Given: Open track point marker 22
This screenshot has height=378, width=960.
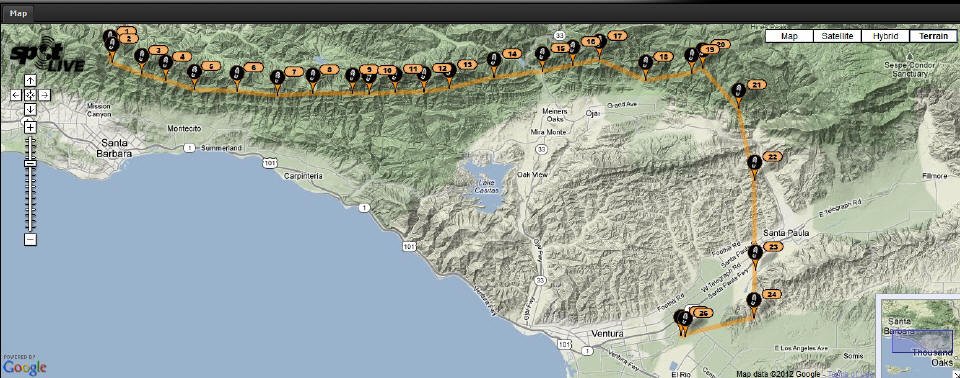Looking at the screenshot, I should (754, 164).
